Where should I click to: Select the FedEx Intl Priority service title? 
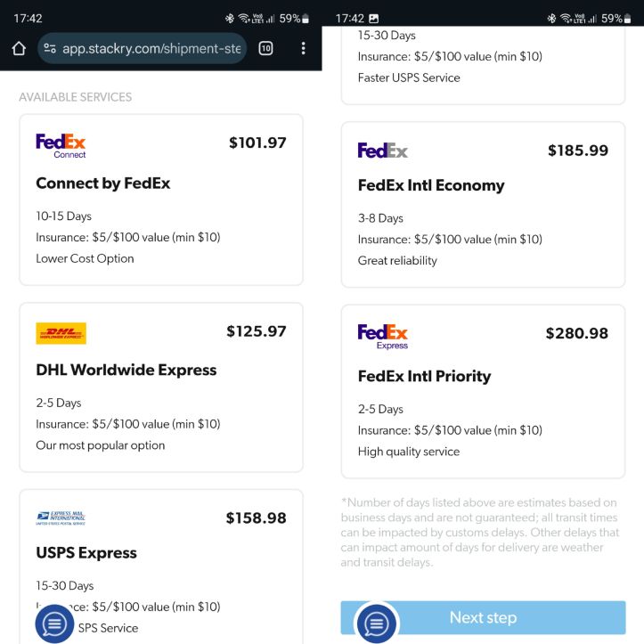tap(424, 376)
